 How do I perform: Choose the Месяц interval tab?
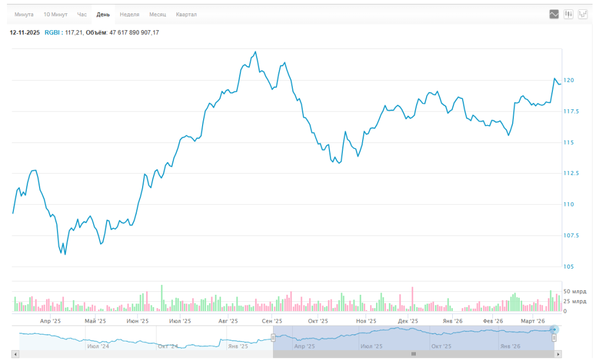tap(157, 14)
